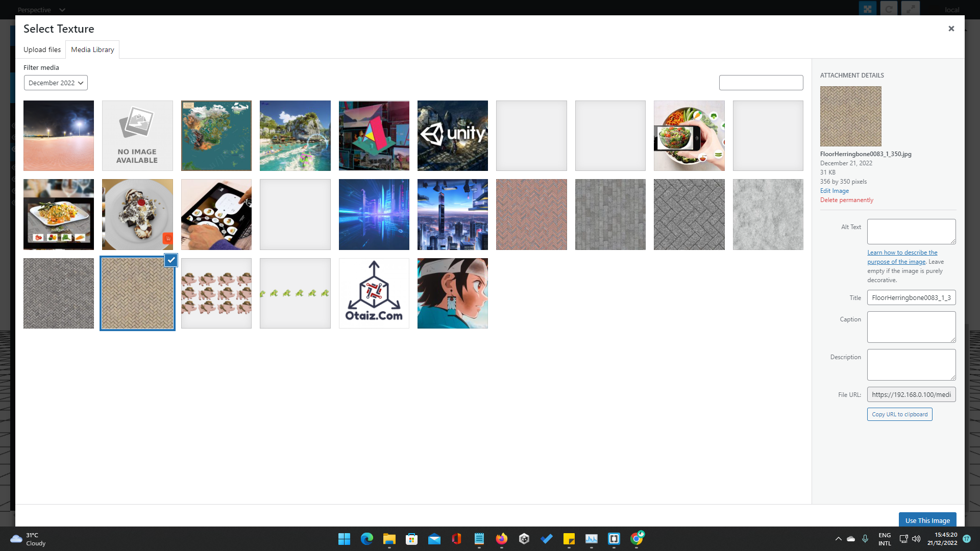
Task: Open the clock and date 21/12/2022
Action: point(942,539)
